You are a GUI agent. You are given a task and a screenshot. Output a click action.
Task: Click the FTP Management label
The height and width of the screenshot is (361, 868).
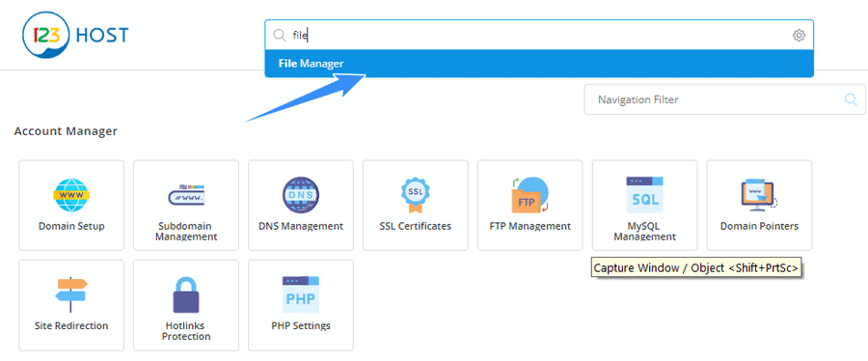[x=529, y=227]
